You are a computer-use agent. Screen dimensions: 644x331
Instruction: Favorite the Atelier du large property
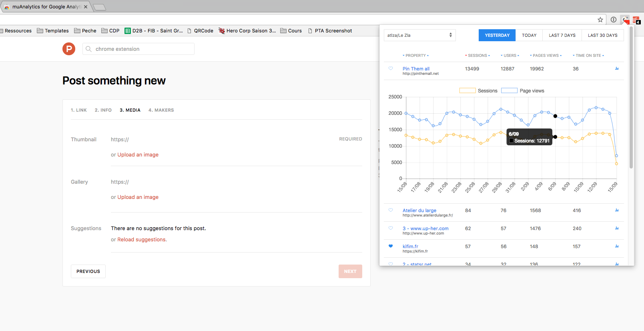click(391, 210)
